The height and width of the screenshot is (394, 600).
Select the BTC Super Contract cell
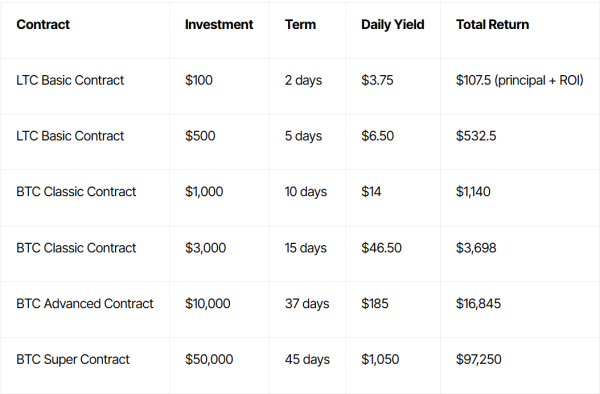73,360
